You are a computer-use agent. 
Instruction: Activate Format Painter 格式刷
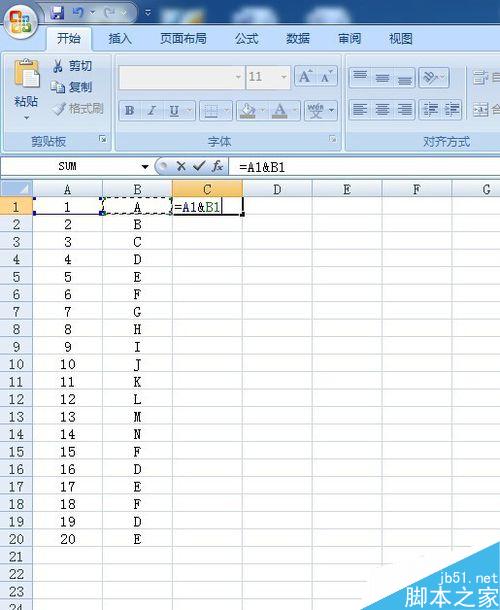79,108
